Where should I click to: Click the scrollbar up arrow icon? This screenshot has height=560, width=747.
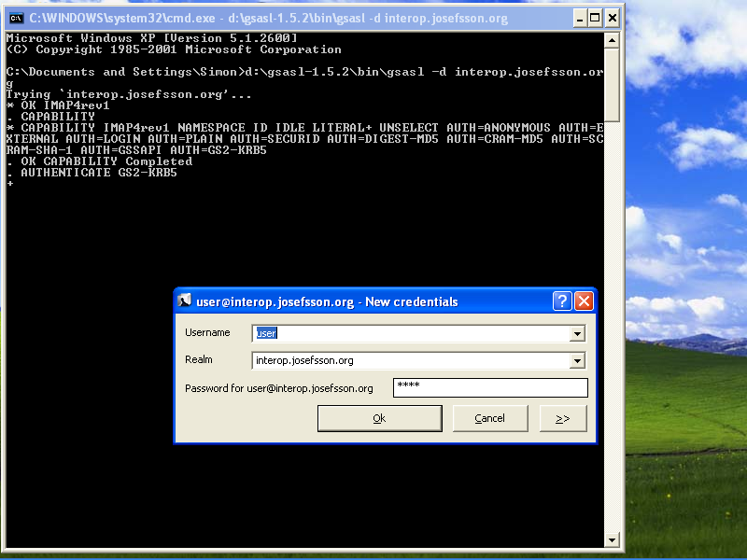pyautogui.click(x=613, y=38)
